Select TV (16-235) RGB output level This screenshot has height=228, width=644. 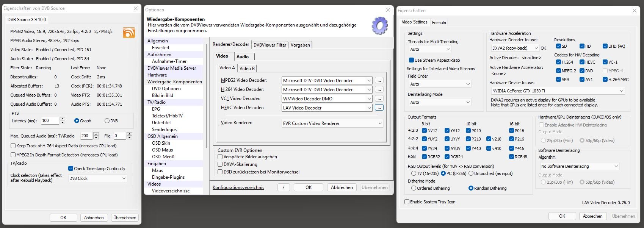click(414, 173)
